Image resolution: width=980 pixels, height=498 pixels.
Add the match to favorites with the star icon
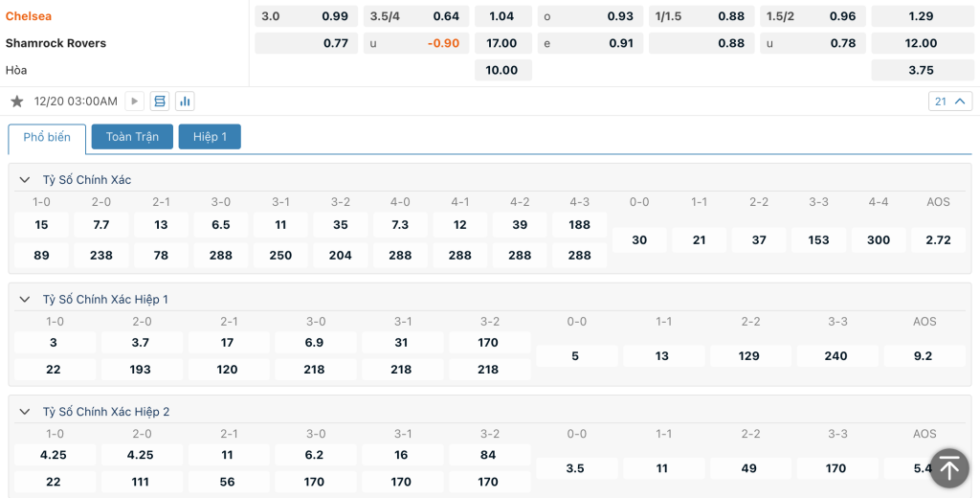coord(17,102)
